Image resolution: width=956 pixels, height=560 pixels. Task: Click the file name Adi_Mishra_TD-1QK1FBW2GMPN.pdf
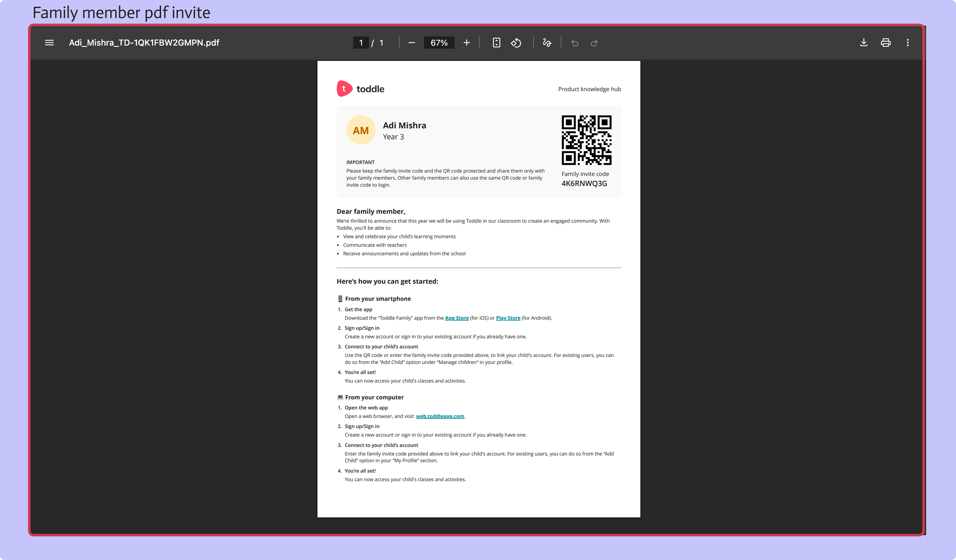[x=144, y=43]
